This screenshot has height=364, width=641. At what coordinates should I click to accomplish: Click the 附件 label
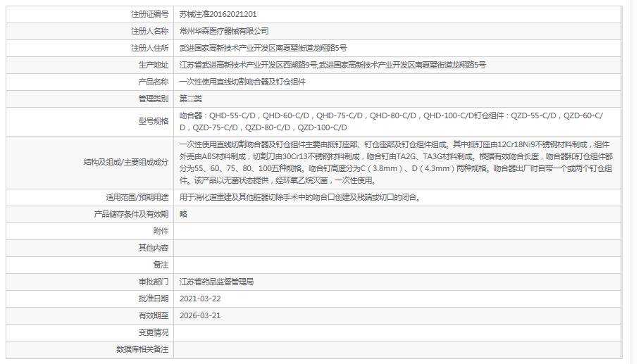click(161, 231)
